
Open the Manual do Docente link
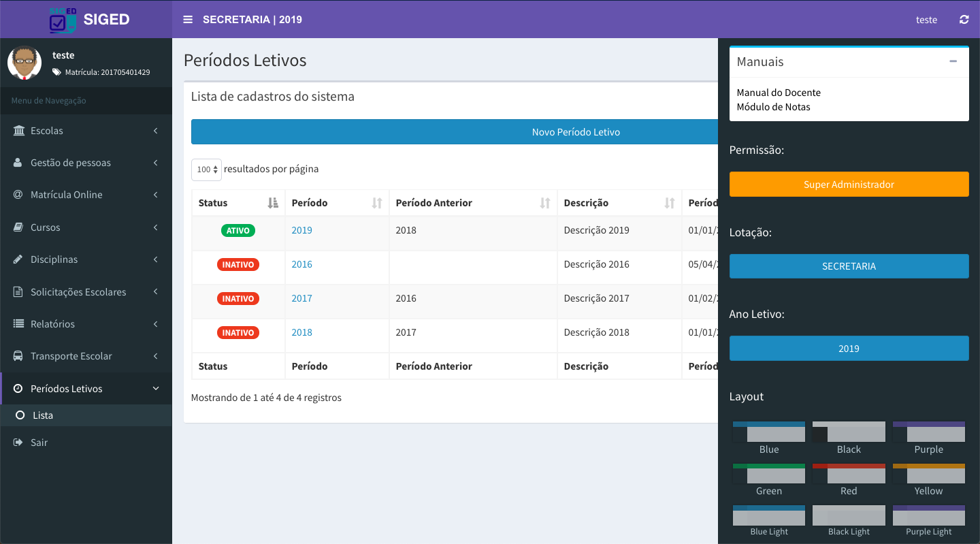[x=779, y=93]
